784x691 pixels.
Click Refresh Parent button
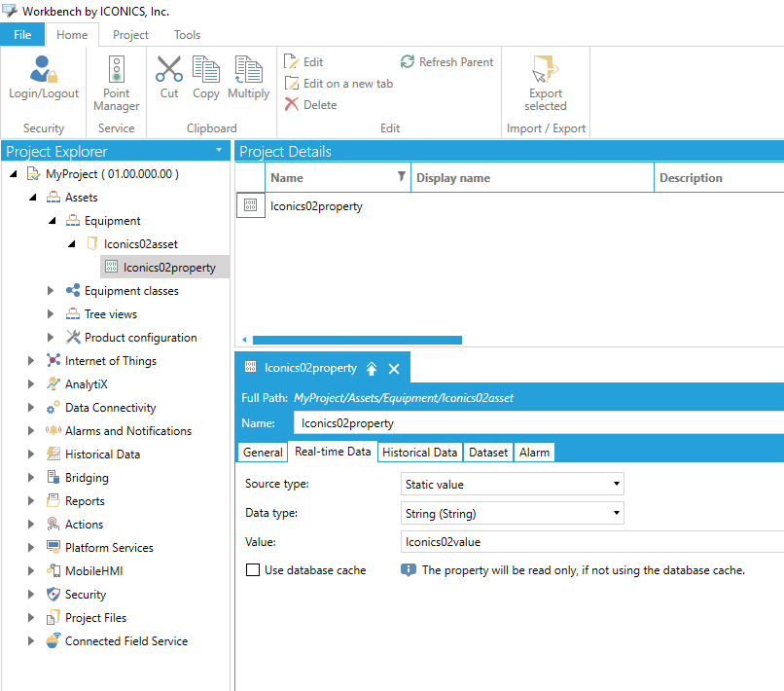pos(447,62)
